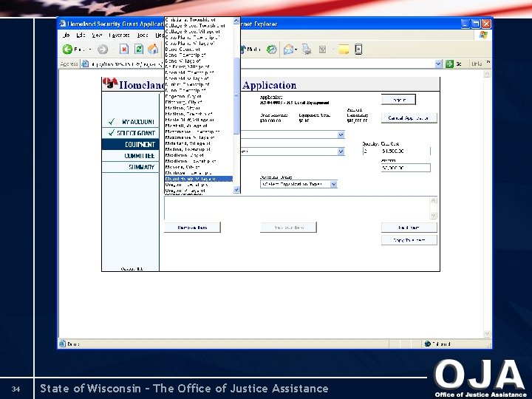This screenshot has width=532, height=399.
Task: Click the IE Back arrow icon
Action: click(x=67, y=50)
